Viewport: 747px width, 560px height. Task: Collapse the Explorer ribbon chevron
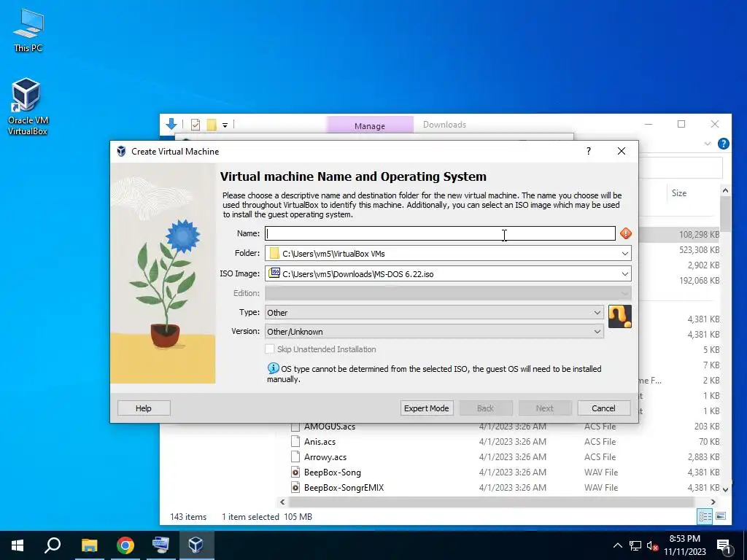click(x=708, y=144)
